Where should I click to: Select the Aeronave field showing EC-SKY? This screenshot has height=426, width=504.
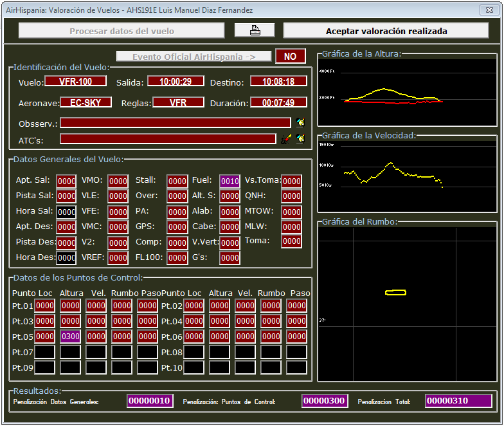85,102
